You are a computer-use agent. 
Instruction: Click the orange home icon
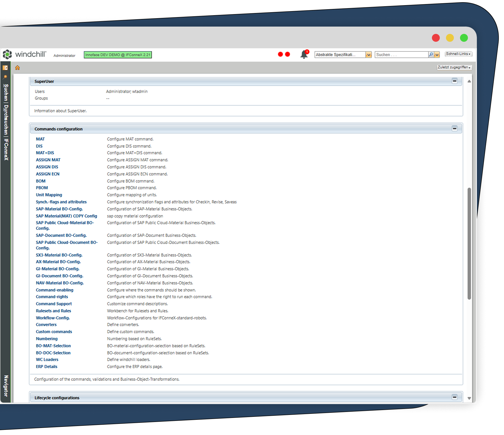point(17,68)
